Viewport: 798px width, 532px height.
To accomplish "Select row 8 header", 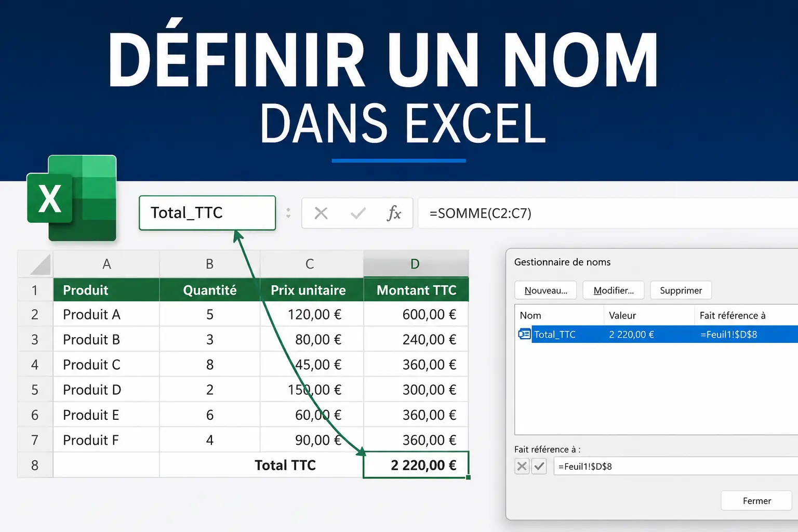I will point(35,465).
